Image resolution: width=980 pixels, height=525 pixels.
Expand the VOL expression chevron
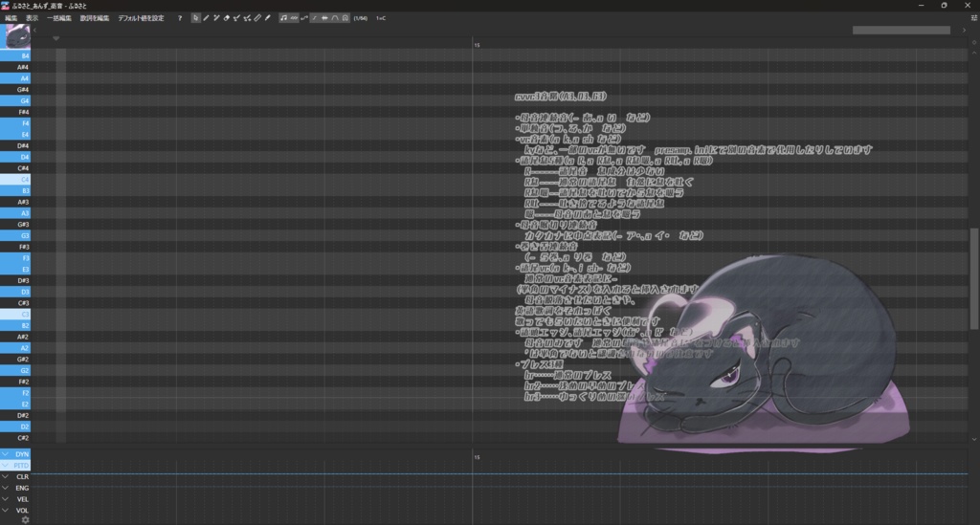[x=5, y=510]
